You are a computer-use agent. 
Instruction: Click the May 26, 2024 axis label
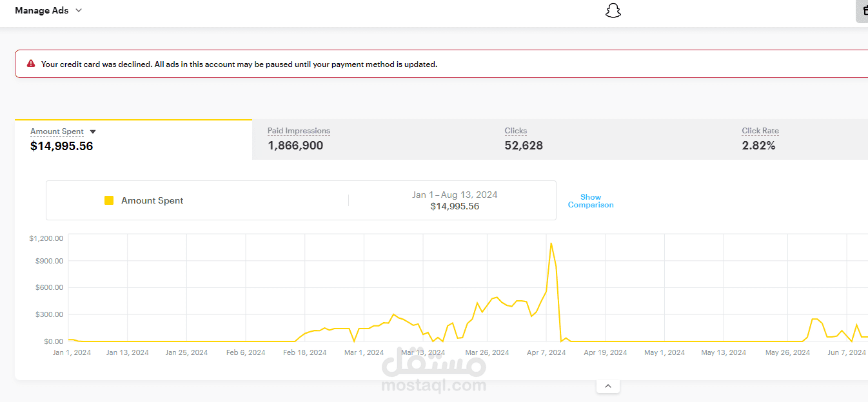click(x=788, y=352)
